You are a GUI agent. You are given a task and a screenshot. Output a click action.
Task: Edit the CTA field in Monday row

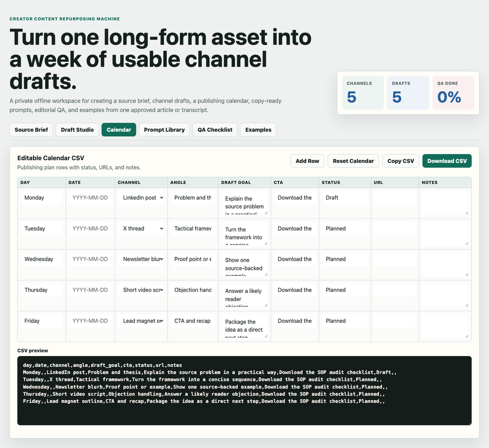(x=295, y=197)
